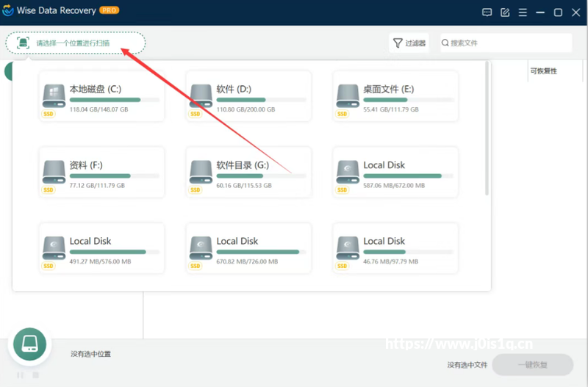Open the 过滤器 filter button
This screenshot has width=588, height=387.
(x=409, y=43)
